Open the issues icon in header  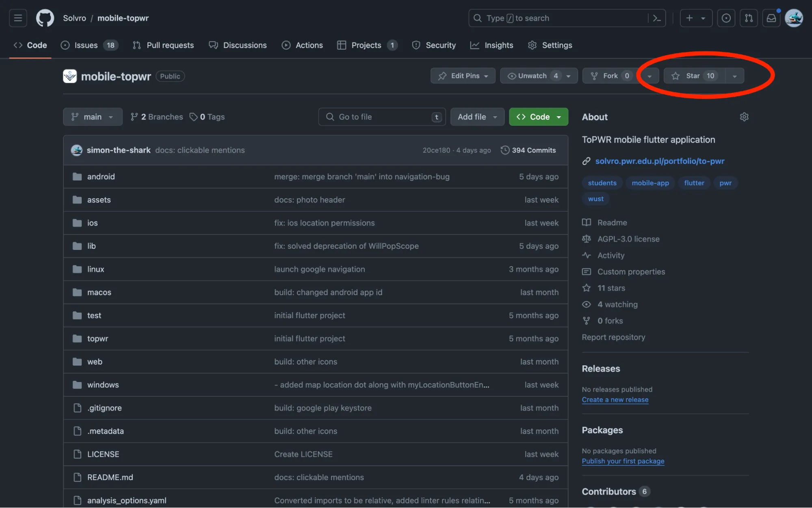(726, 18)
